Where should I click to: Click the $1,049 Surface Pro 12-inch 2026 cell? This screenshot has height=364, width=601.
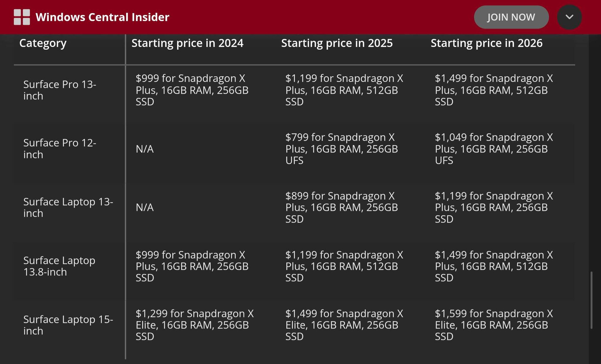(x=493, y=149)
